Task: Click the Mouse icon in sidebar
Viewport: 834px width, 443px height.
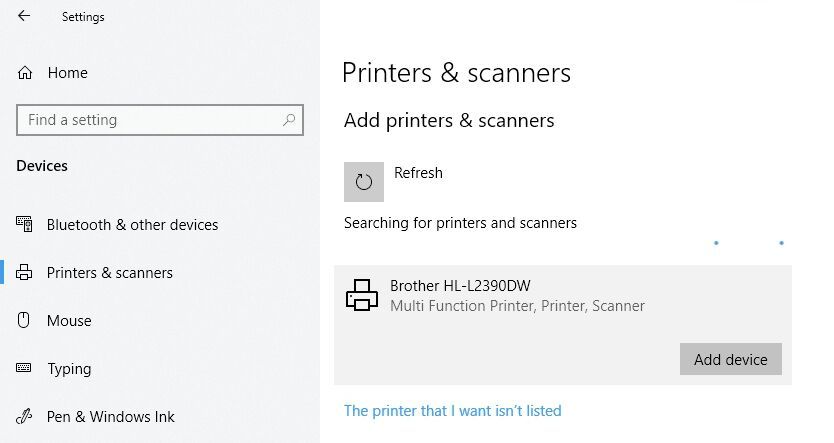Action: tap(25, 320)
